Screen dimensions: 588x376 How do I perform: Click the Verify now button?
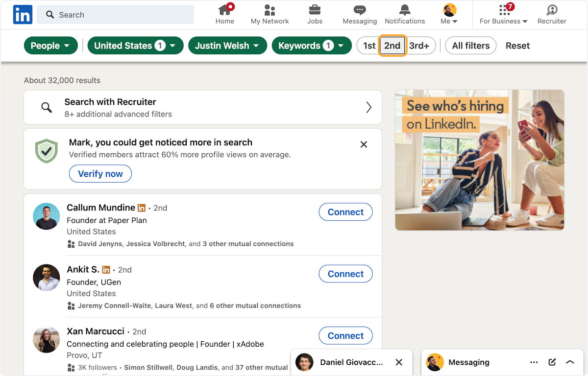pos(100,174)
